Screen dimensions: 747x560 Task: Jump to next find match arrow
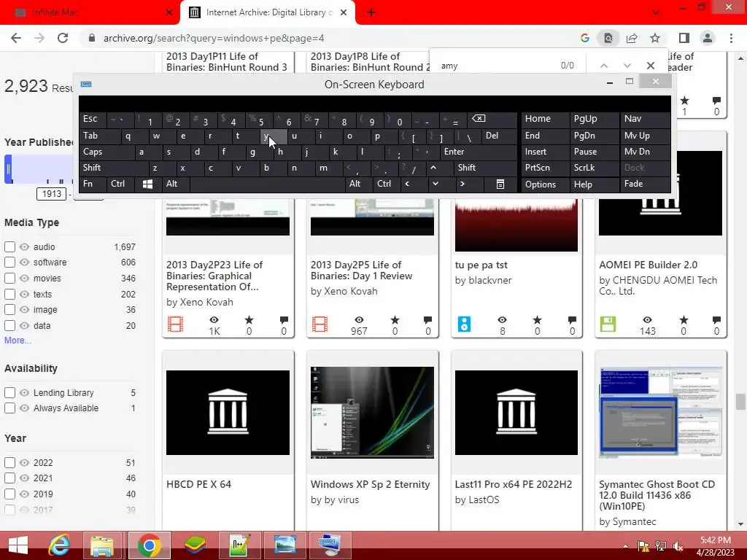coord(627,66)
